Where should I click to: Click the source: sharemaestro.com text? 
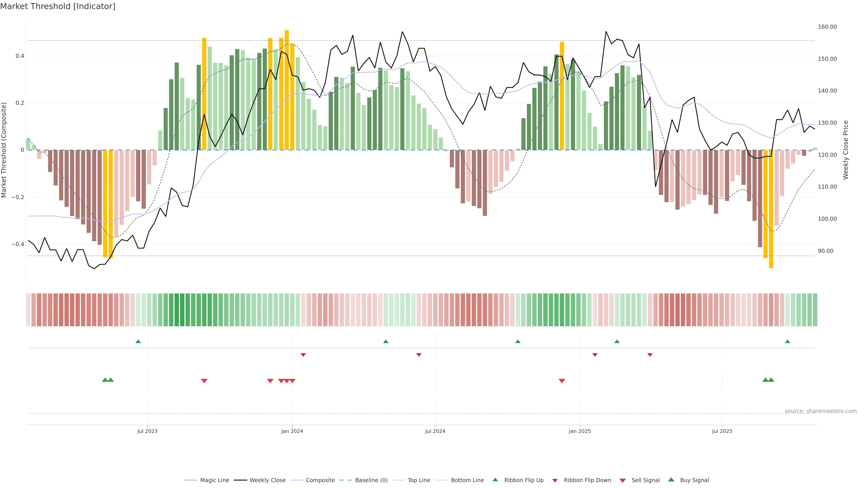click(x=821, y=411)
